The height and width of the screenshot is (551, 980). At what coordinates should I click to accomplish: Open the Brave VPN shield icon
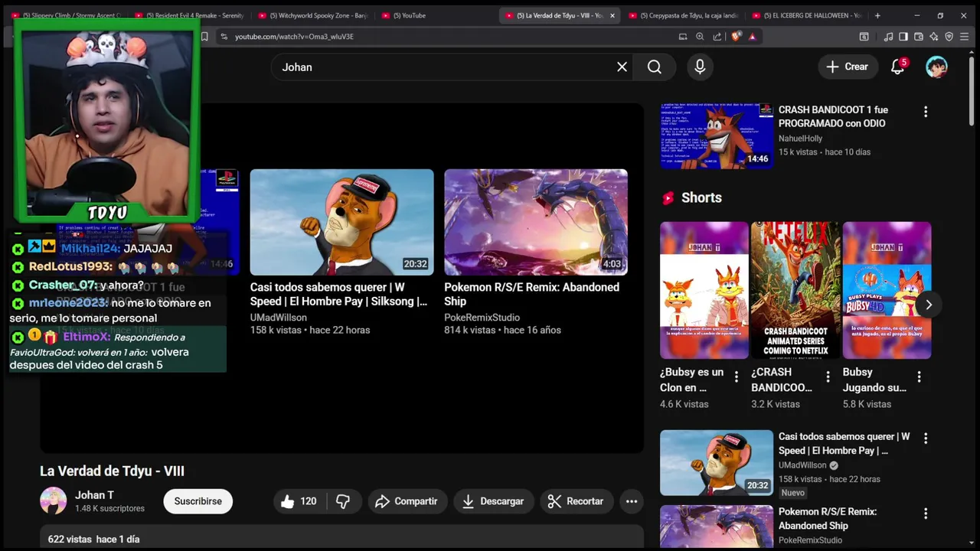click(949, 36)
